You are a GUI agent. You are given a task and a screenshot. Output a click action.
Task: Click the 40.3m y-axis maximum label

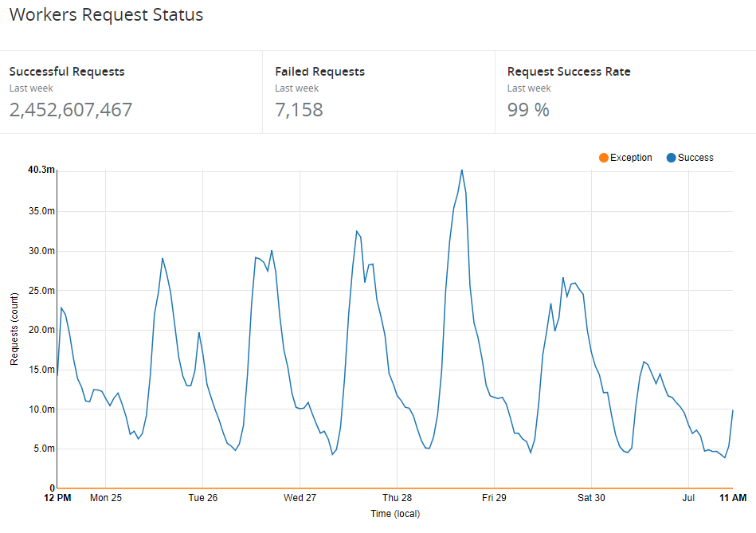[x=40, y=170]
